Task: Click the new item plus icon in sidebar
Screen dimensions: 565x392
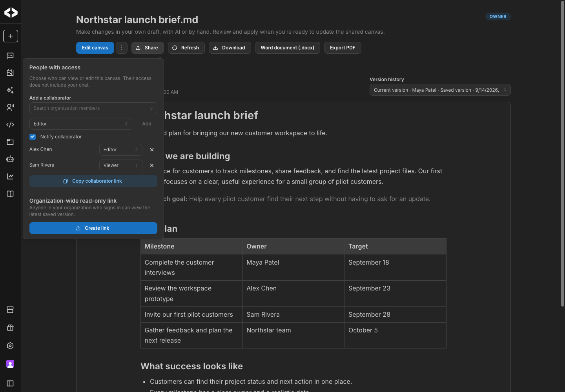Action: tap(11, 36)
